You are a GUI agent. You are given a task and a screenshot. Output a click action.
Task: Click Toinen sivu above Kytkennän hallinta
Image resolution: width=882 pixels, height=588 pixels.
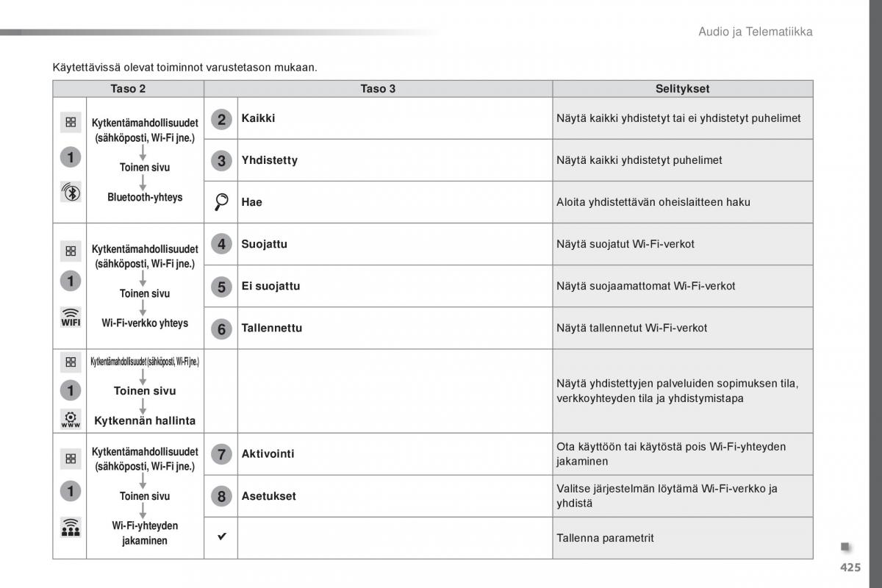tap(145, 391)
